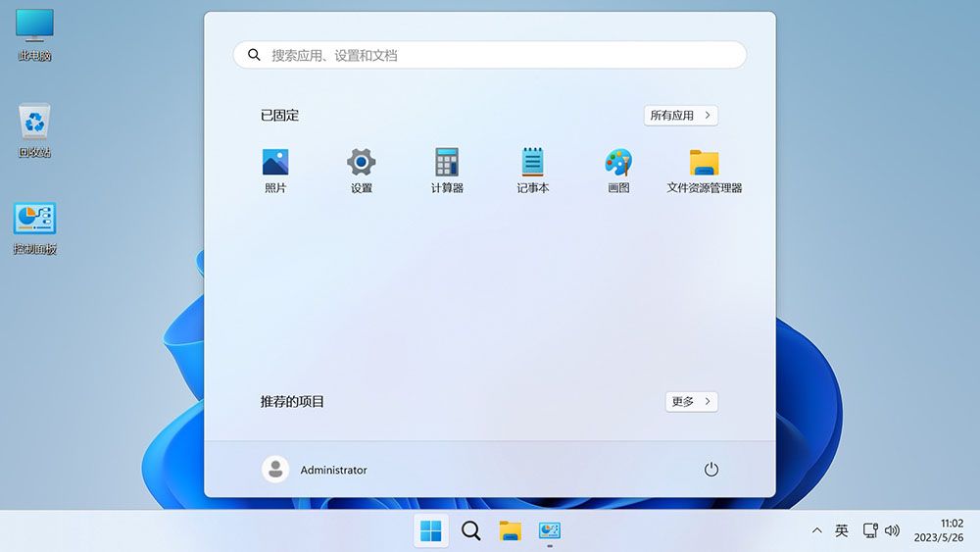Select 控制面板 desktop icon

(x=35, y=228)
